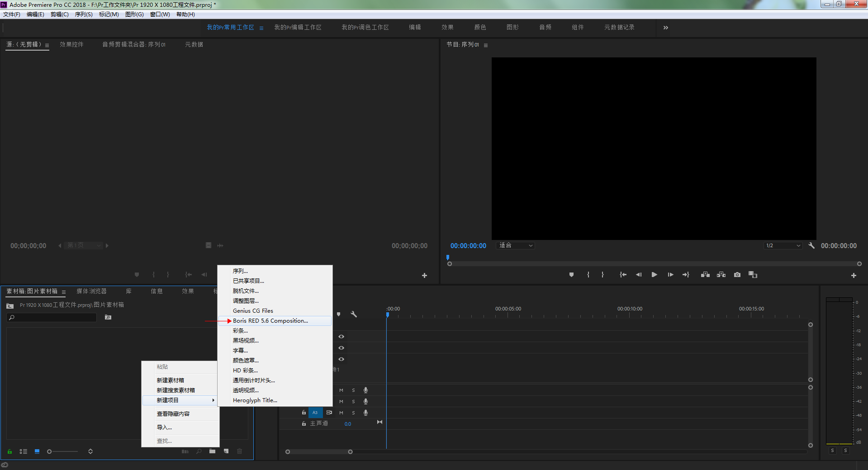Open the 文件(F) menu
The image size is (868, 470).
(12, 14)
